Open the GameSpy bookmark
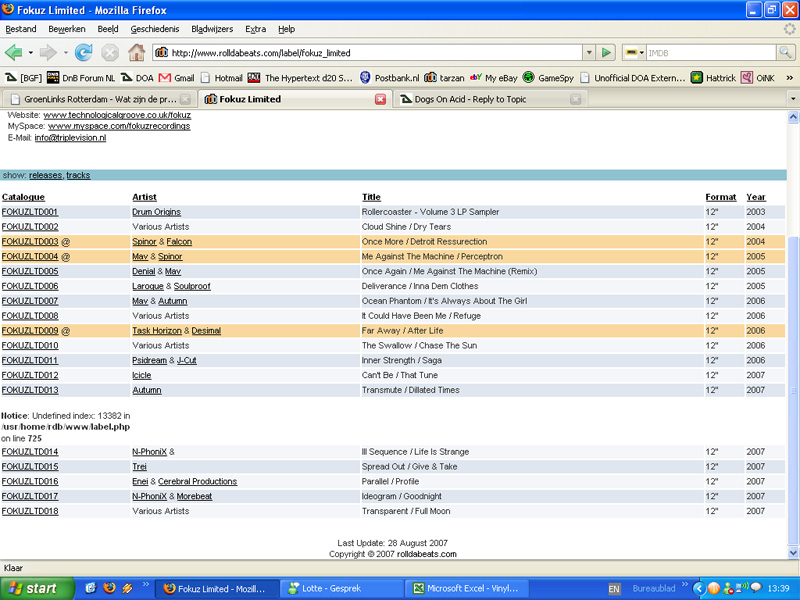Image resolution: width=800 pixels, height=600 pixels. (548, 78)
